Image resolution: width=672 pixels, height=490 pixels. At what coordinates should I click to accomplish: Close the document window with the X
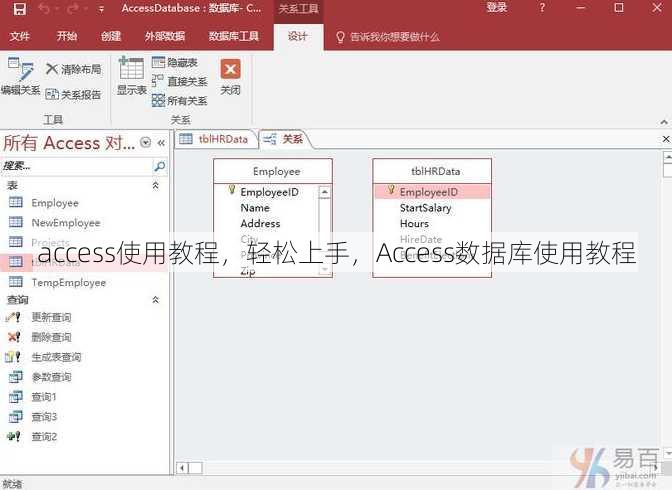(666, 139)
